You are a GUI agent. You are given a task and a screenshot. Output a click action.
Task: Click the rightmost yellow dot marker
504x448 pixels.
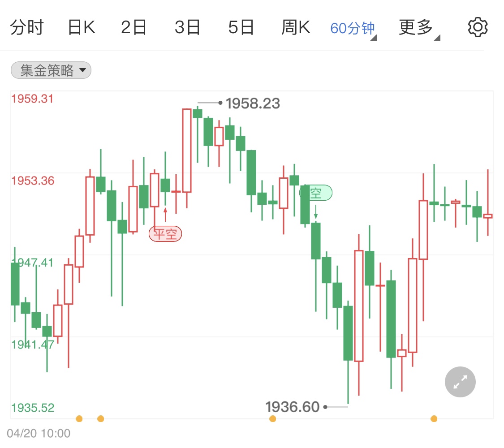434,418
